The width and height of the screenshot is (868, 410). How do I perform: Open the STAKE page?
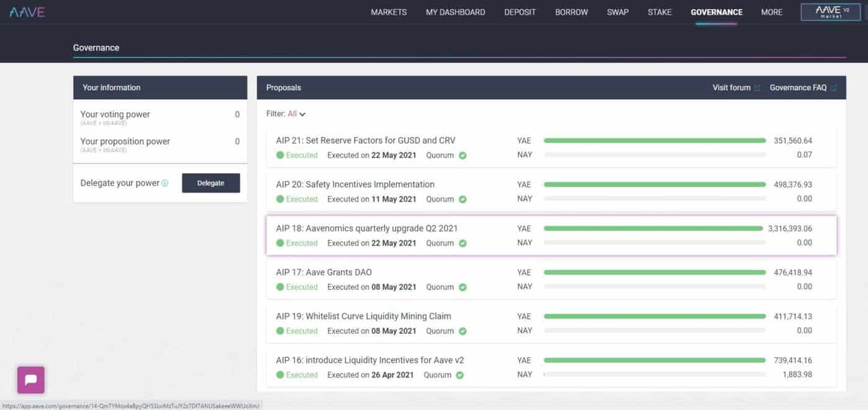point(660,12)
